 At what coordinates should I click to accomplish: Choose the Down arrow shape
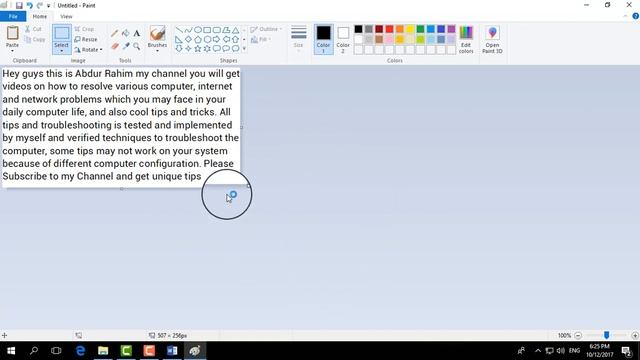coord(179,49)
